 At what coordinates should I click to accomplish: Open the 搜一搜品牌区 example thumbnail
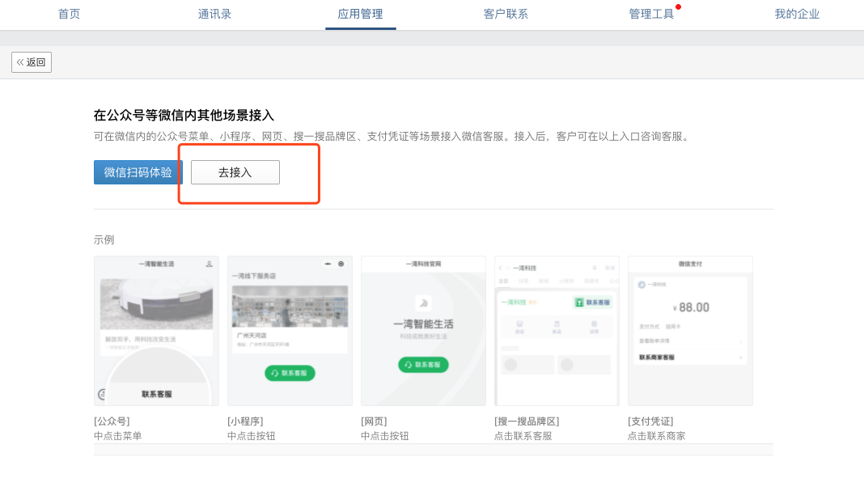[557, 330]
